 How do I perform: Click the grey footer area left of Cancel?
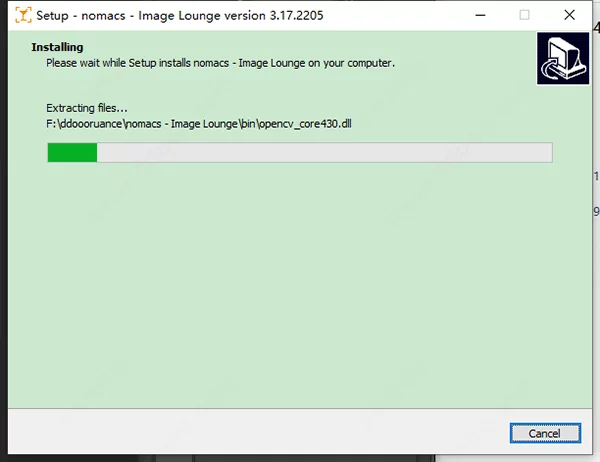(x=250, y=432)
